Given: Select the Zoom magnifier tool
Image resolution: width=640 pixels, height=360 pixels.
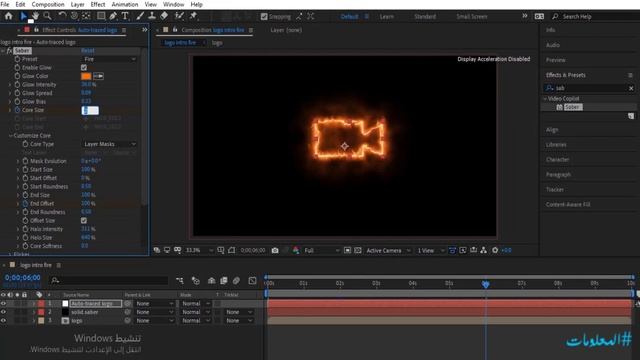Looking at the screenshot, I should click(x=47, y=16).
